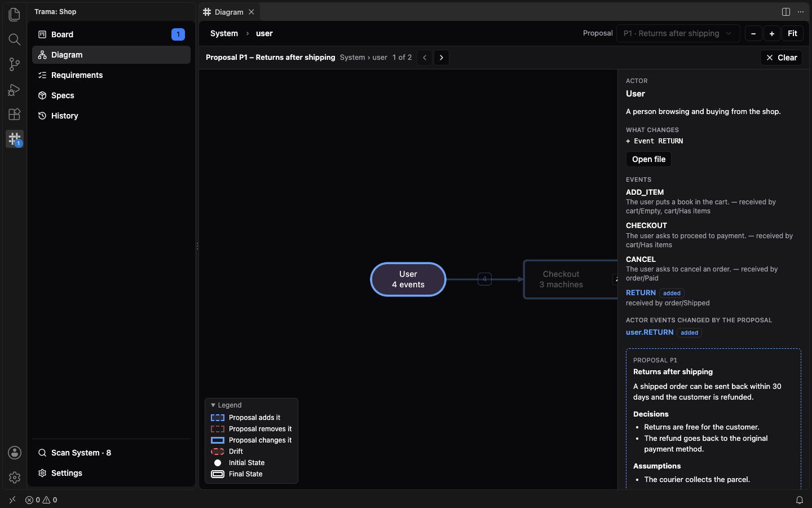812x508 pixels.
Task: Click the Board badge showing 1
Action: click(178, 34)
